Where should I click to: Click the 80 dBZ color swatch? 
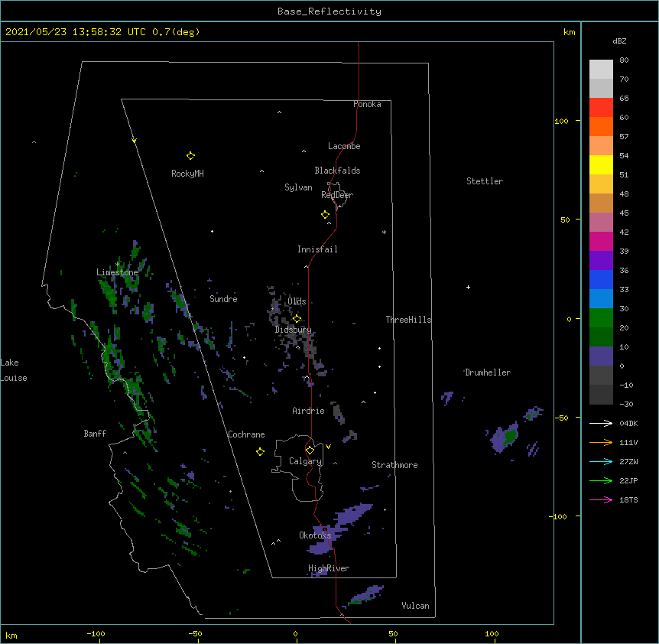click(x=601, y=70)
